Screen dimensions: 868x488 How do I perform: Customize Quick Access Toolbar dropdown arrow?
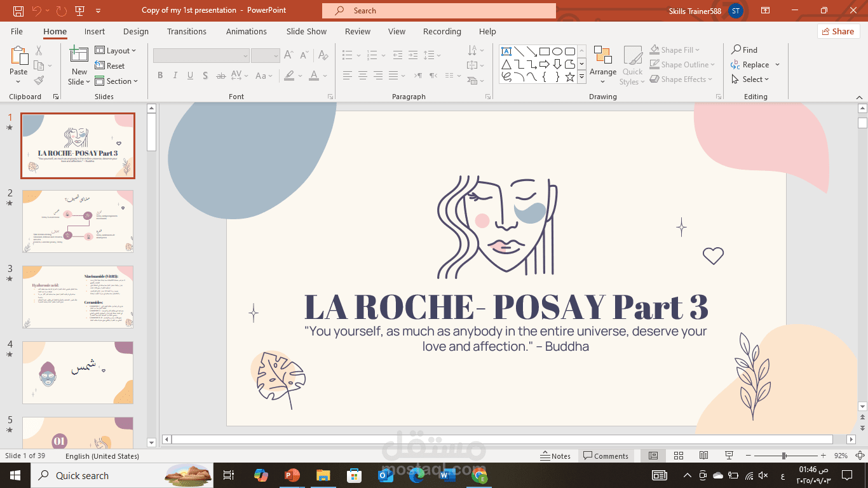click(98, 10)
